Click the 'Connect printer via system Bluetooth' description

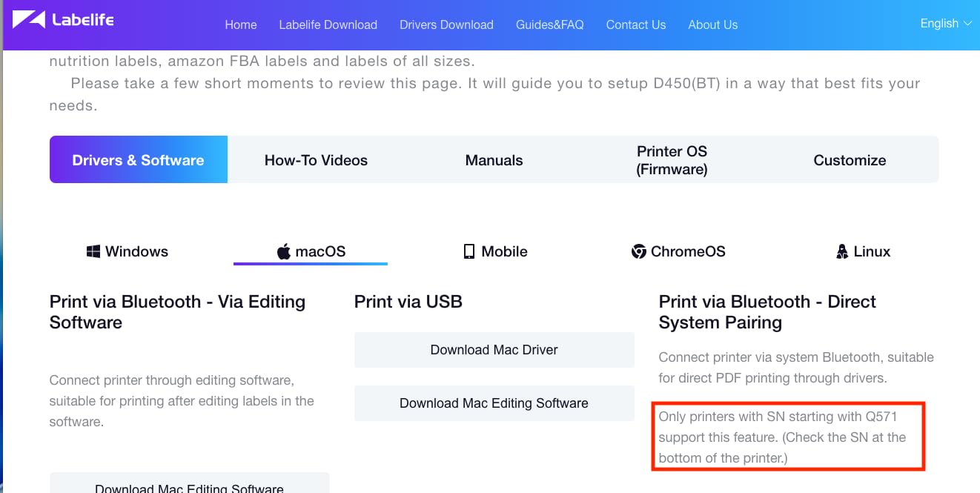(x=796, y=368)
